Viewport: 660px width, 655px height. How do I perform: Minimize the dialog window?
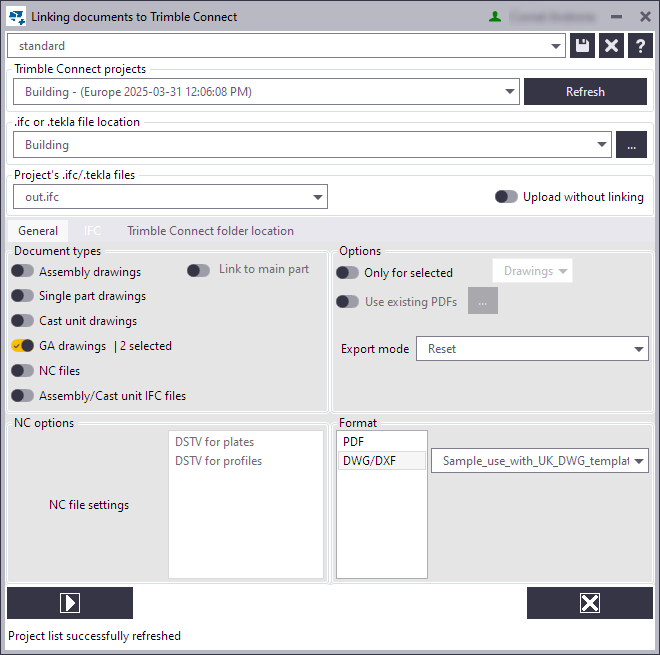(x=616, y=17)
